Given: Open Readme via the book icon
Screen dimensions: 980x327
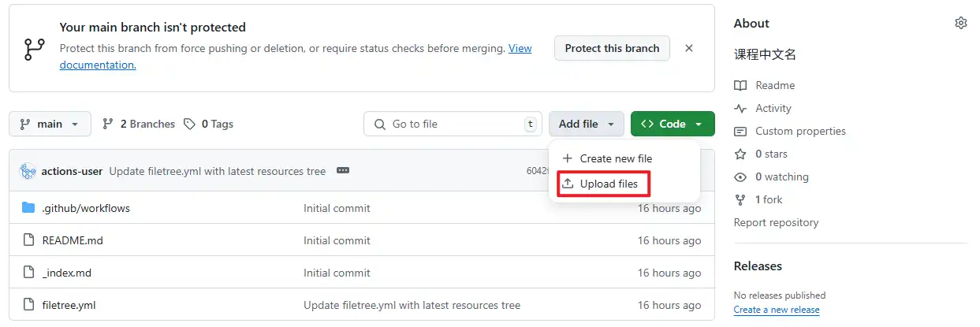Looking at the screenshot, I should 740,85.
